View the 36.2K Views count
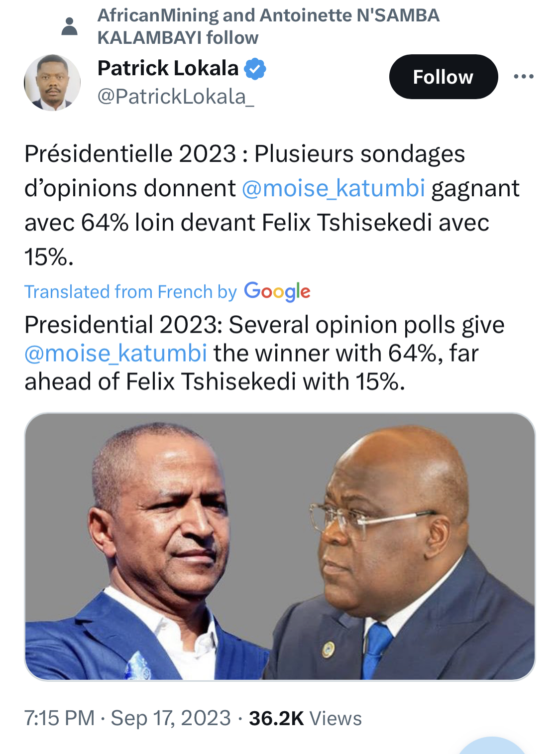 click(x=305, y=718)
